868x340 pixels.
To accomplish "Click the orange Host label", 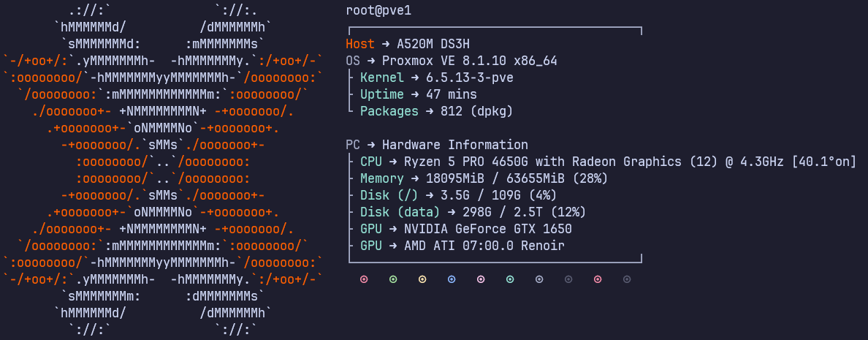I will click(x=359, y=44).
